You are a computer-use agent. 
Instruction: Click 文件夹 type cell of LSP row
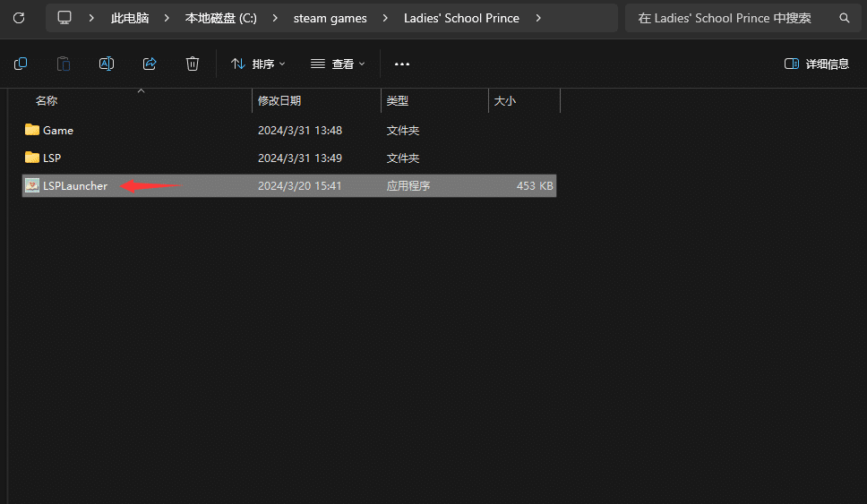[402, 158]
